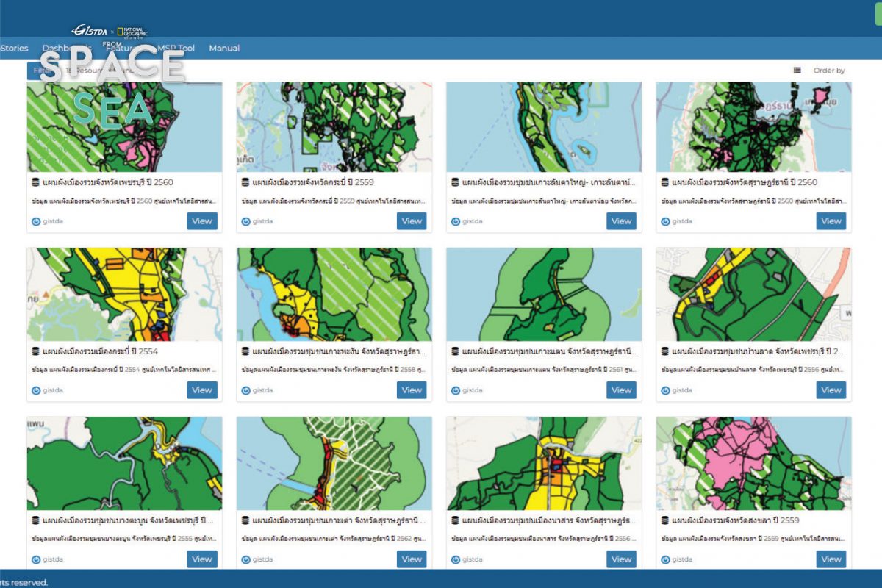
Task: Click the database icon on สงขลา ปี 2559 card
Action: [665, 520]
